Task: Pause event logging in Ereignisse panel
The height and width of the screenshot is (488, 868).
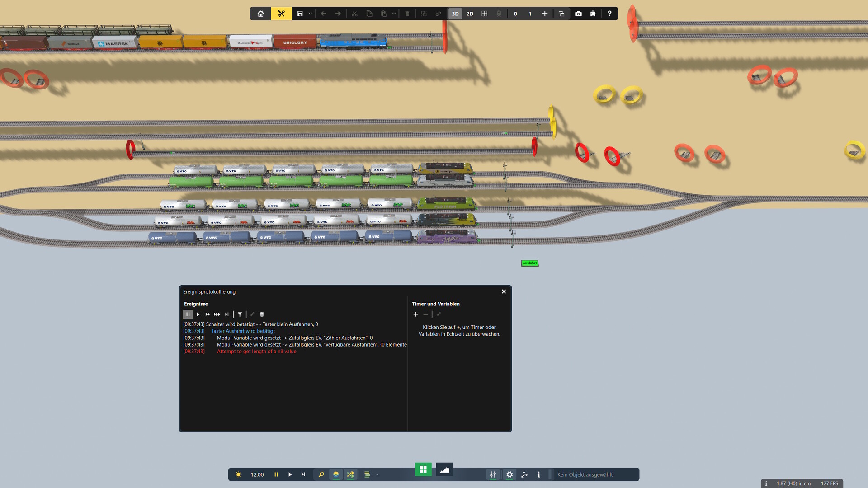Action: tap(188, 314)
